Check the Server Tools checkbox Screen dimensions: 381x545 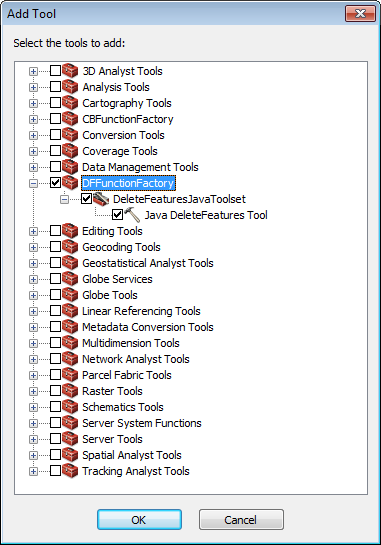(x=56, y=438)
